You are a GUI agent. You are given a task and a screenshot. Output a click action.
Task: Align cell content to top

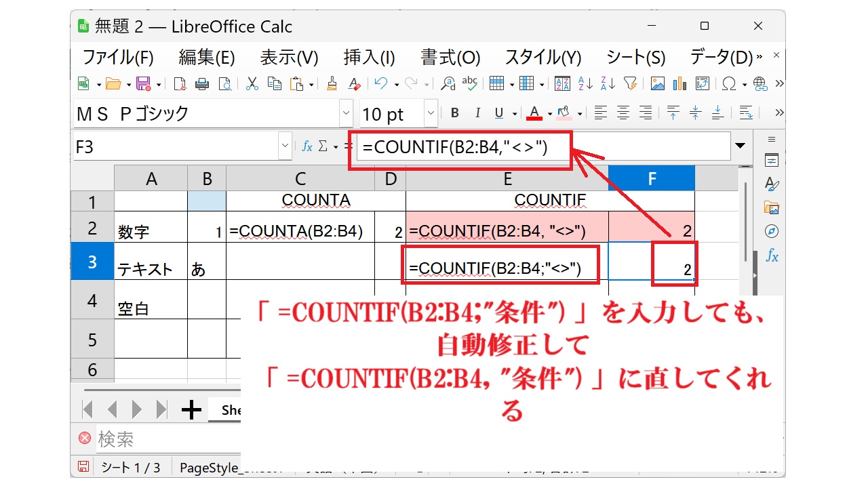point(673,113)
